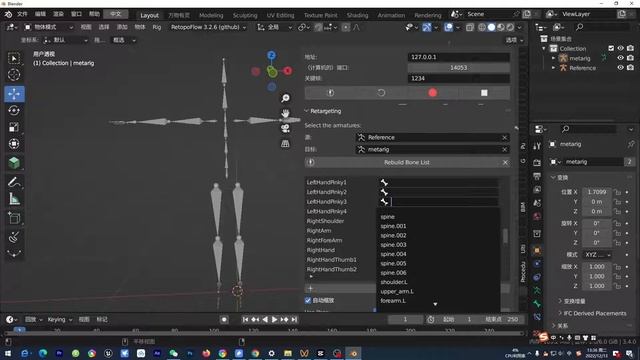Switch to Modeling workspace tab

[211, 15]
